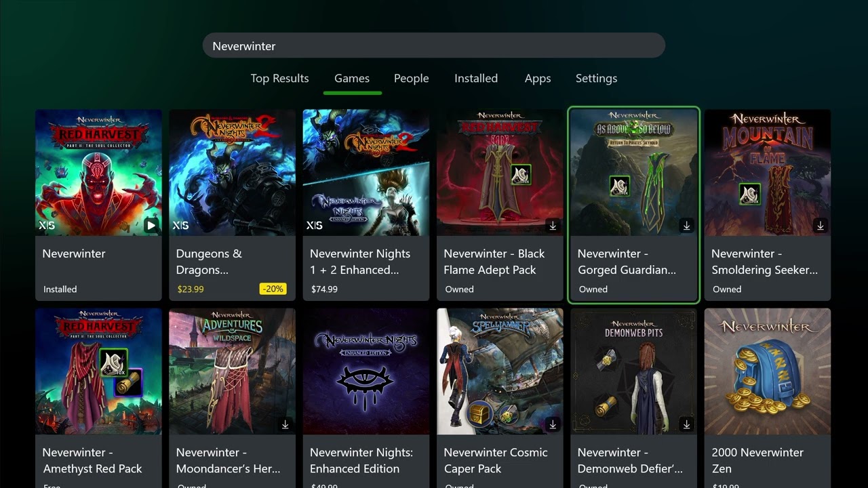Select the Demonweb Pits Defier artwork
The width and height of the screenshot is (868, 488).
pyautogui.click(x=634, y=371)
